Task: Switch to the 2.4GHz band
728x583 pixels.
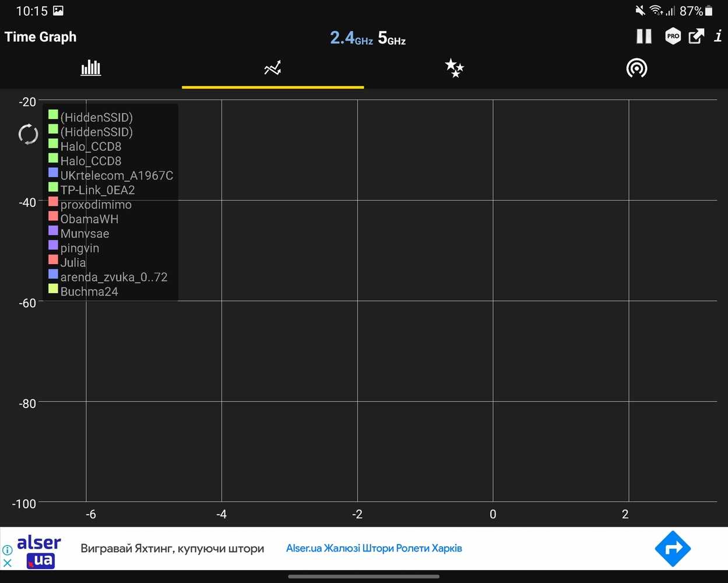Action: (x=351, y=38)
